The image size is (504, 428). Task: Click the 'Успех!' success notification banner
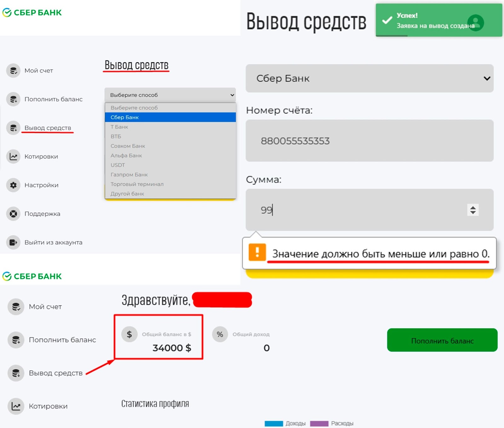click(x=439, y=20)
